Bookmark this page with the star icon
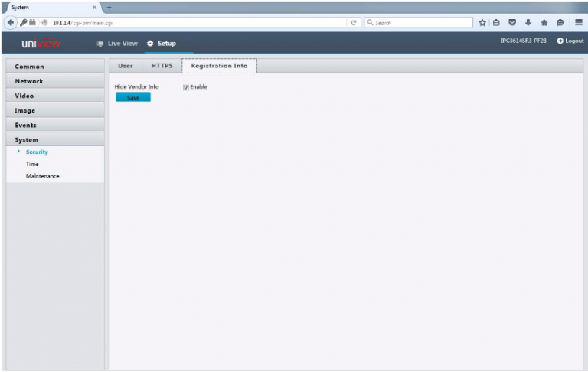This screenshot has width=588, height=372. [x=482, y=22]
